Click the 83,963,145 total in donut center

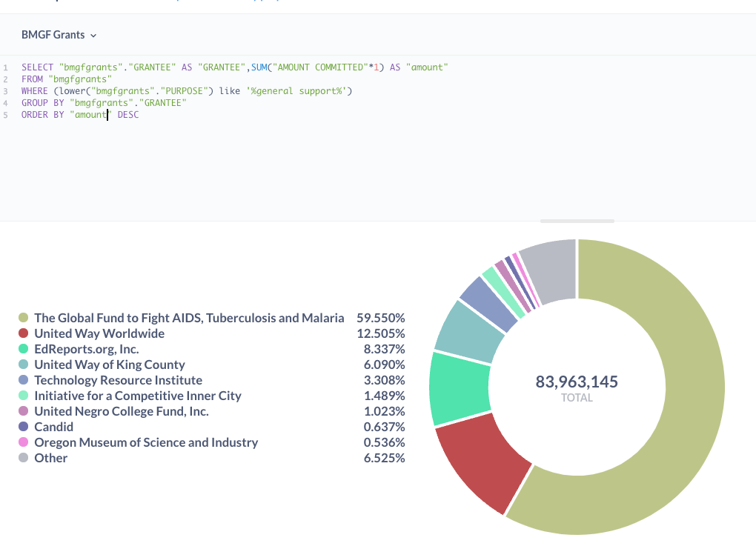point(577,382)
